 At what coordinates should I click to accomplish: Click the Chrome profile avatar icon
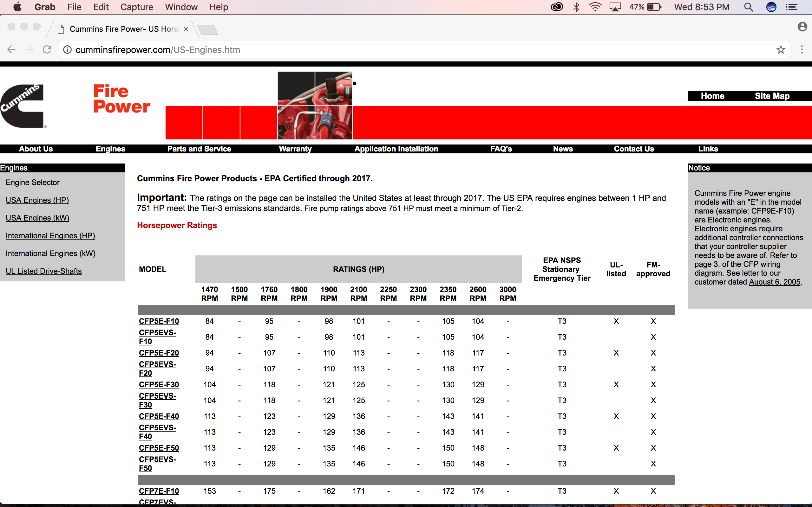[x=802, y=27]
